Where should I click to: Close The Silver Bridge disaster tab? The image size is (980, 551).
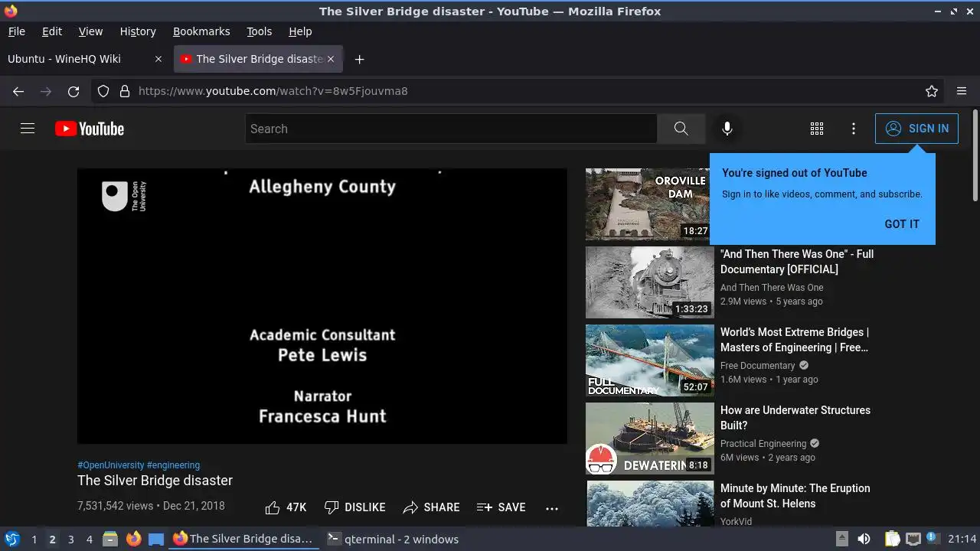pyautogui.click(x=331, y=59)
